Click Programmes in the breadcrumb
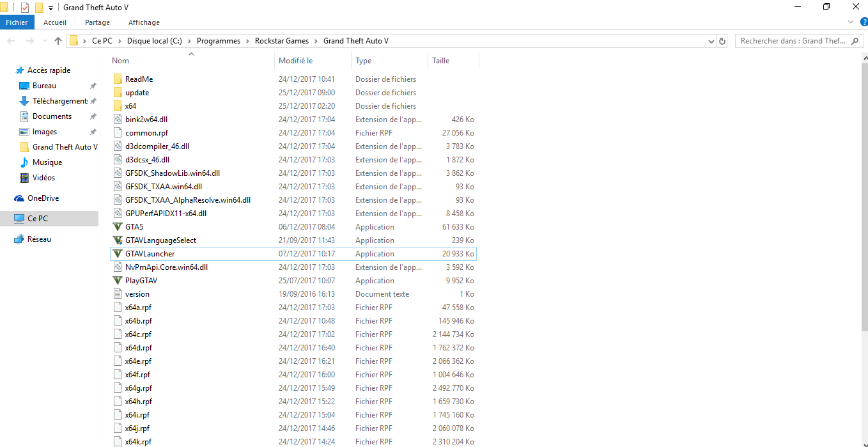 [x=219, y=41]
